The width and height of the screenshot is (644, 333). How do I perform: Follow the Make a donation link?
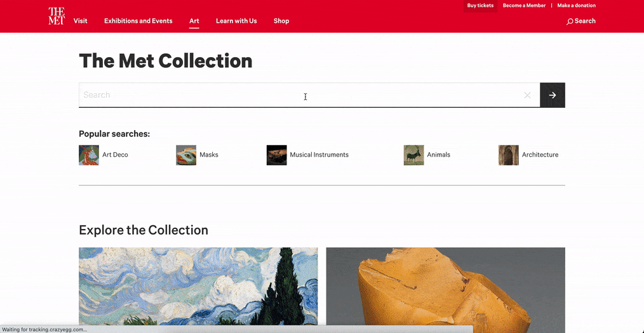tap(576, 6)
